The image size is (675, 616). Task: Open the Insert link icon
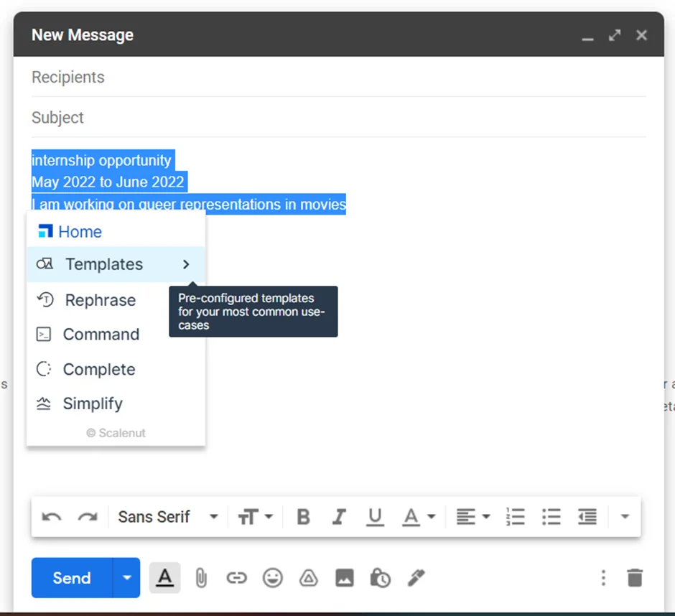(237, 578)
